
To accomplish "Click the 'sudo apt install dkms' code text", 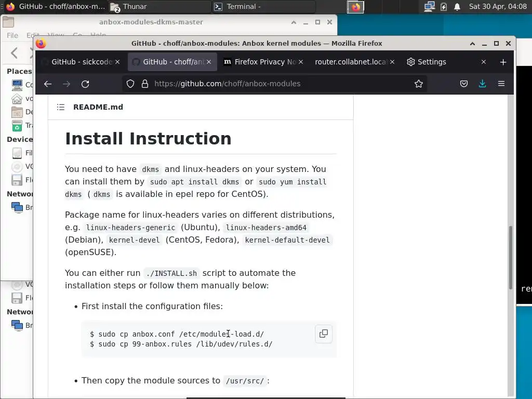I will point(194,182).
